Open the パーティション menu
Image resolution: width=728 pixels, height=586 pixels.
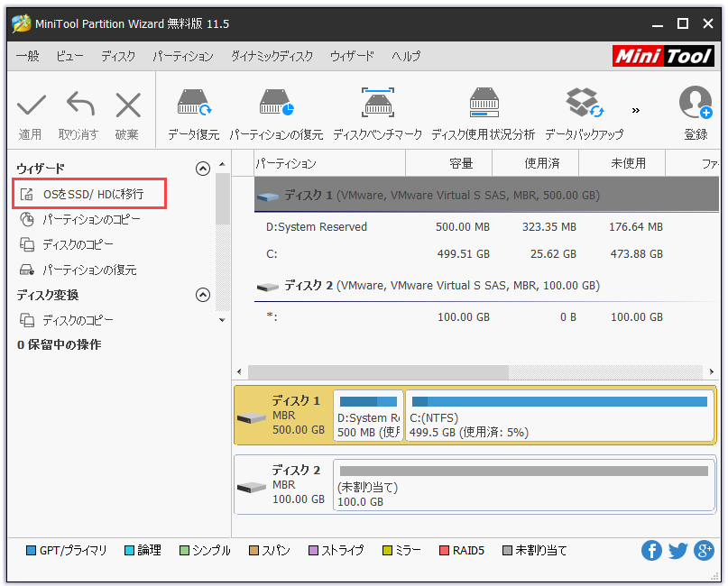pyautogui.click(x=183, y=56)
